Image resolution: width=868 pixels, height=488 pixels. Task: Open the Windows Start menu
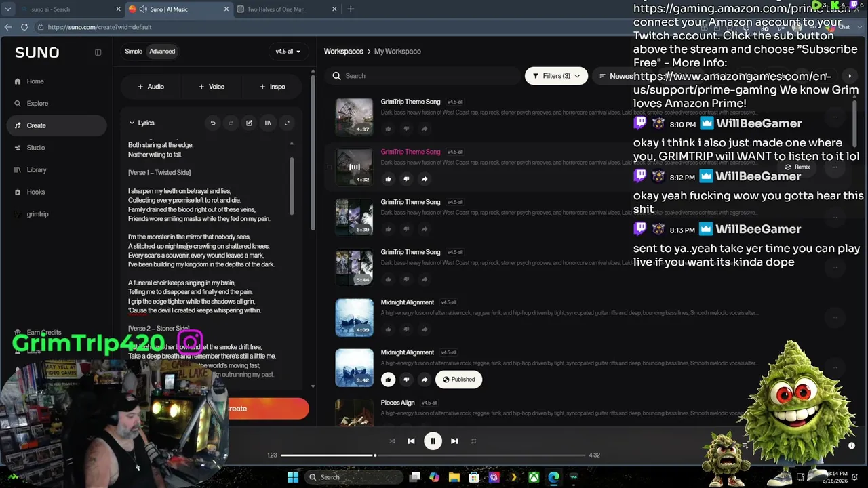[x=293, y=477]
